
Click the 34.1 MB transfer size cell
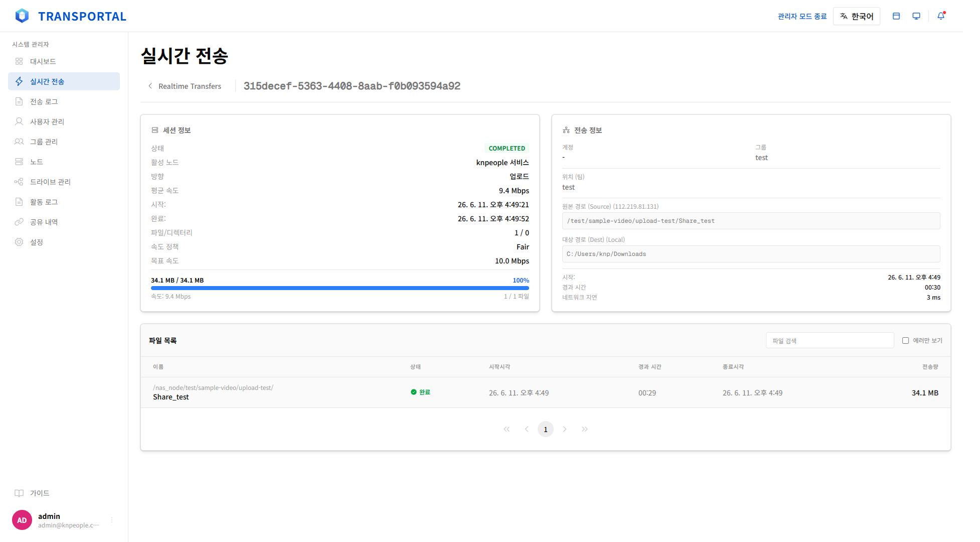925,393
